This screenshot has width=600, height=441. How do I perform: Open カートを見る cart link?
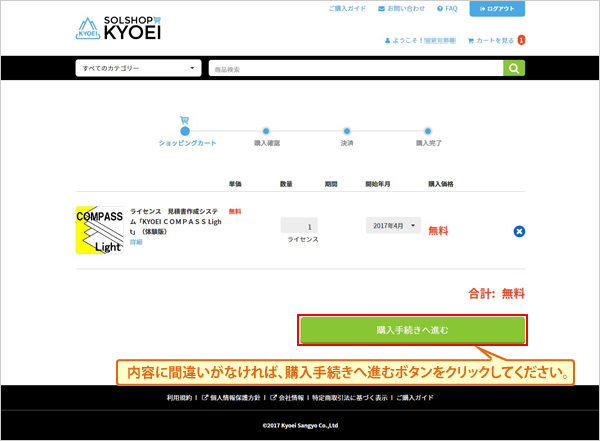(491, 40)
